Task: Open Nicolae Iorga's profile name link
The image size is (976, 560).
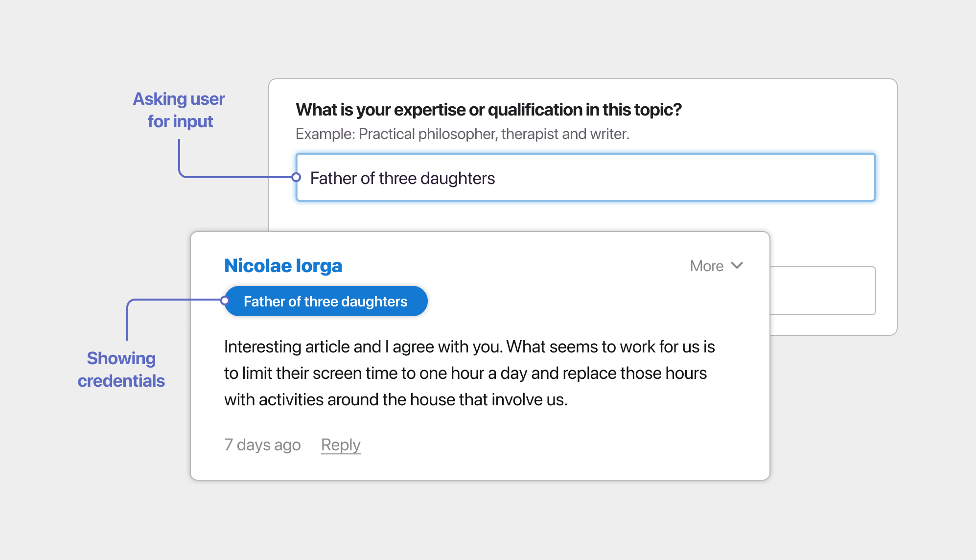Action: click(x=283, y=266)
